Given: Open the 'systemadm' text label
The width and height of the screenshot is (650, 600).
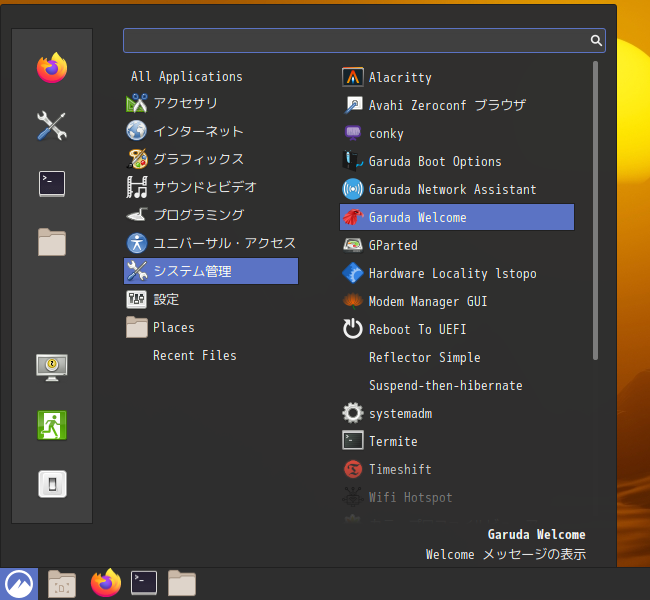Looking at the screenshot, I should [400, 413].
